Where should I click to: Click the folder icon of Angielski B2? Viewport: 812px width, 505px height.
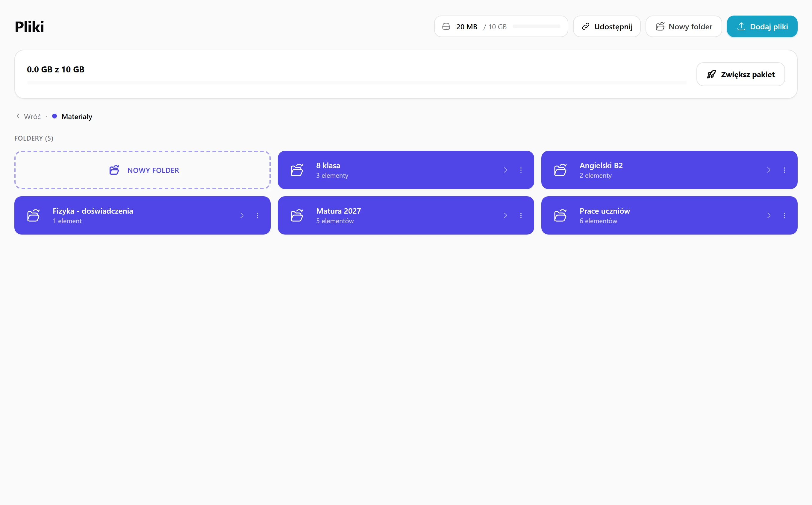560,170
